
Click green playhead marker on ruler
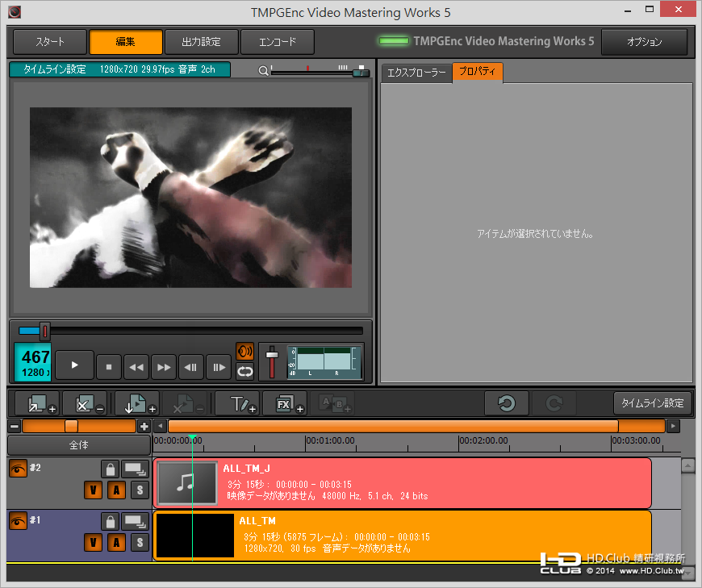(x=193, y=437)
